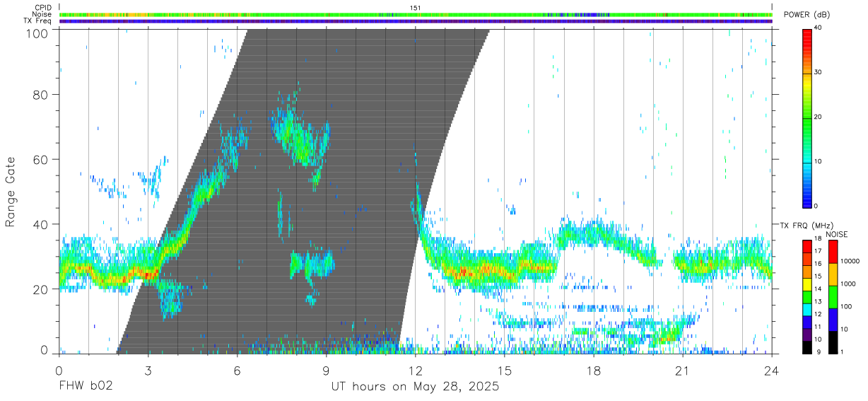The image size is (868, 401).
Task: Click range gate tick label "40"
Action: (40, 225)
